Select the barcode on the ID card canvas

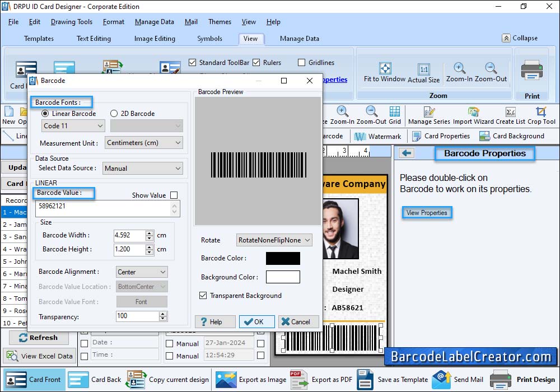332,338
